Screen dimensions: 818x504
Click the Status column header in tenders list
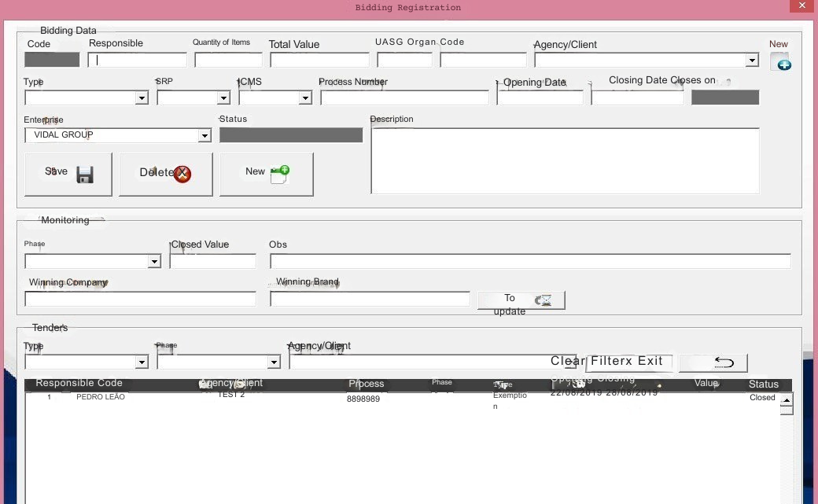point(763,384)
